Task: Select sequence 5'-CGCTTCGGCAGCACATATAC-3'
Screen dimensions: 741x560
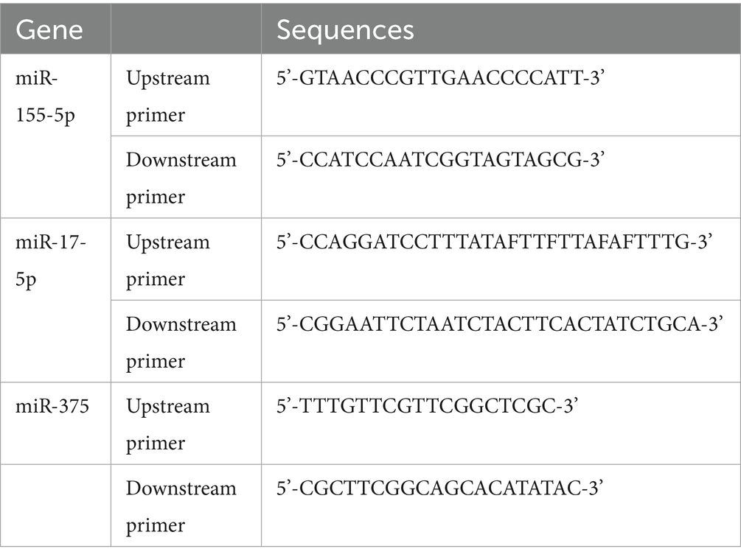Action: (x=439, y=489)
